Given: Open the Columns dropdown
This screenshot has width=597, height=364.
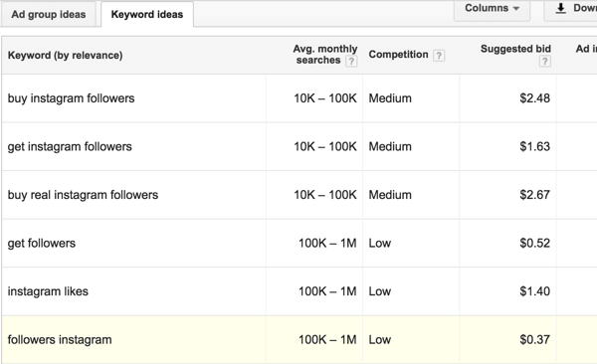Looking at the screenshot, I should click(x=492, y=8).
